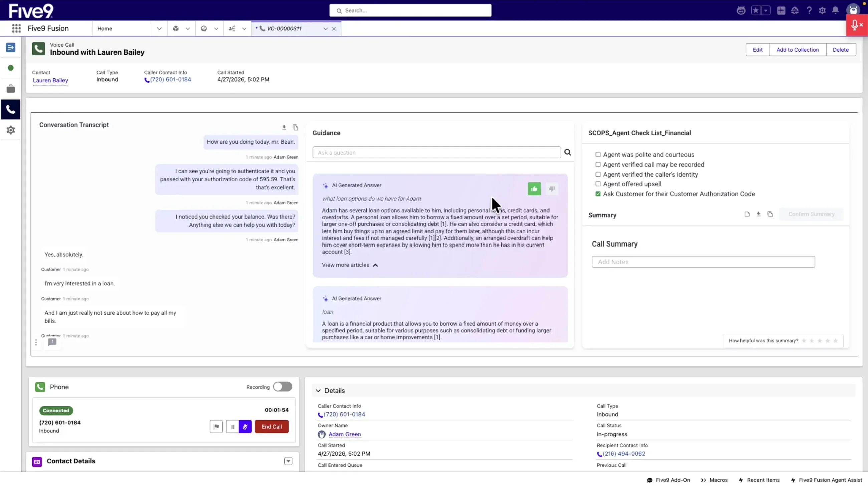Screen dimensions: 868x488
Task: Open Five9 Fusion Agent Assist utility item
Action: coord(826,480)
